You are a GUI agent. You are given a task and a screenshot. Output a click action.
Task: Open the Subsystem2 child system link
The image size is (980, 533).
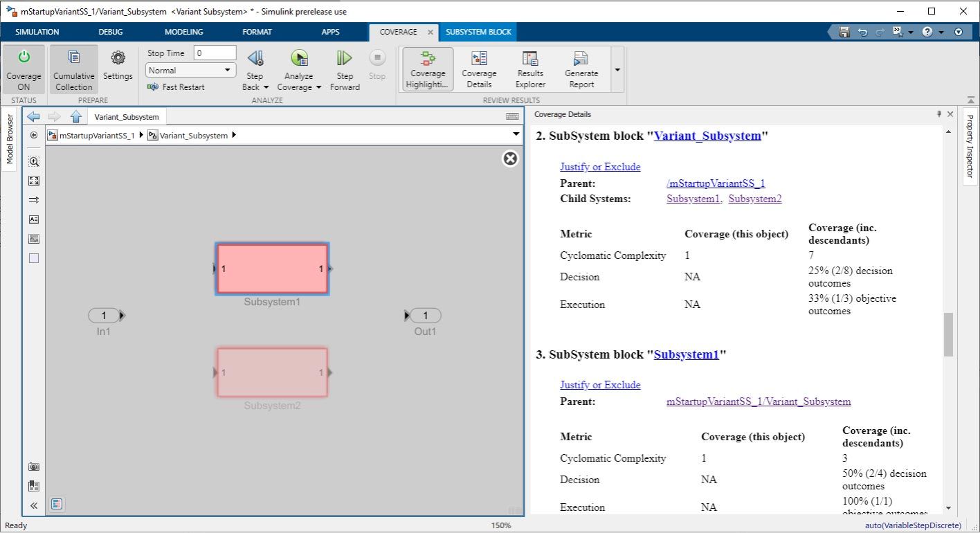pos(754,199)
